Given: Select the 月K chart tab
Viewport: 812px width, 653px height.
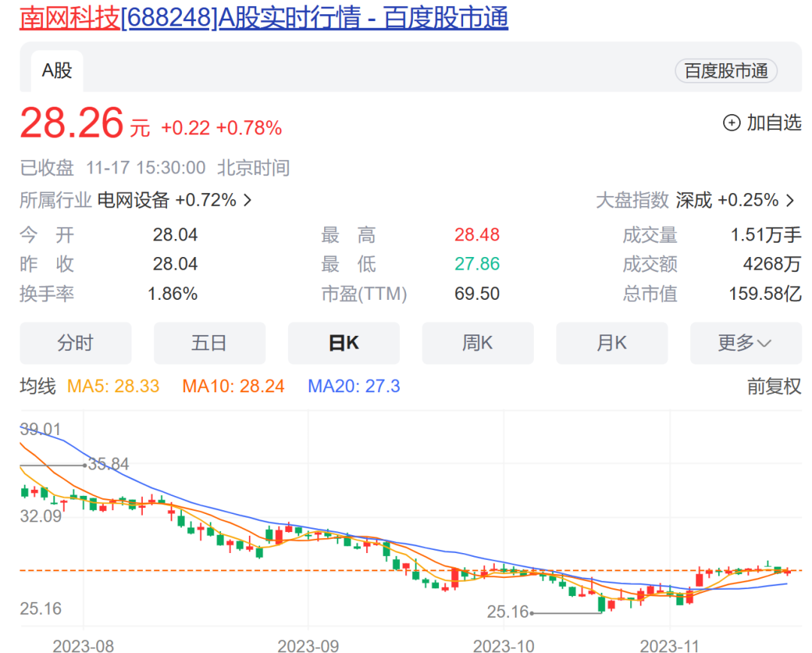Looking at the screenshot, I should click(x=612, y=343).
